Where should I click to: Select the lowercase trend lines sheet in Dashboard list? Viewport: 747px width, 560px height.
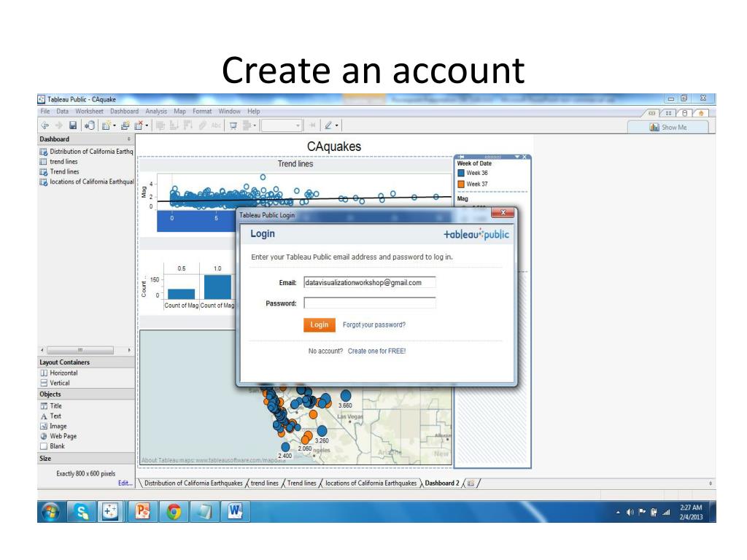(58, 161)
